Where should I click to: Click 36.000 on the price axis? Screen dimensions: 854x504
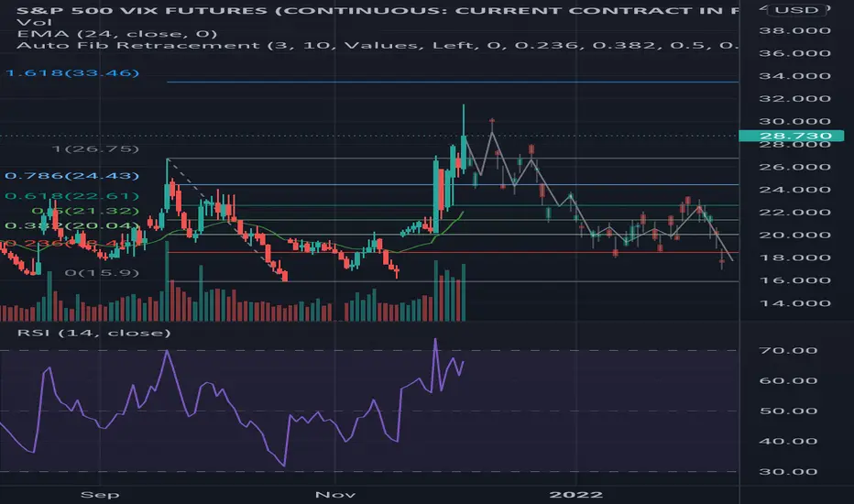coord(794,53)
